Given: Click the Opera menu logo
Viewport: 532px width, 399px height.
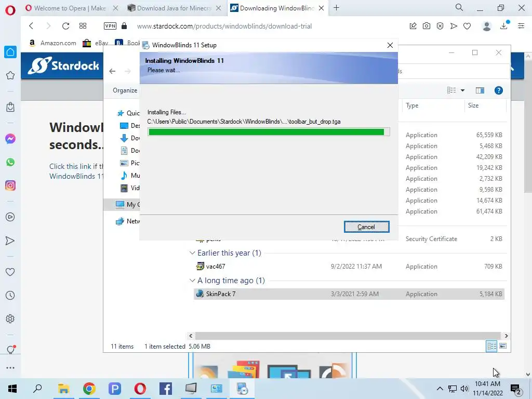Looking at the screenshot, I should click(10, 10).
